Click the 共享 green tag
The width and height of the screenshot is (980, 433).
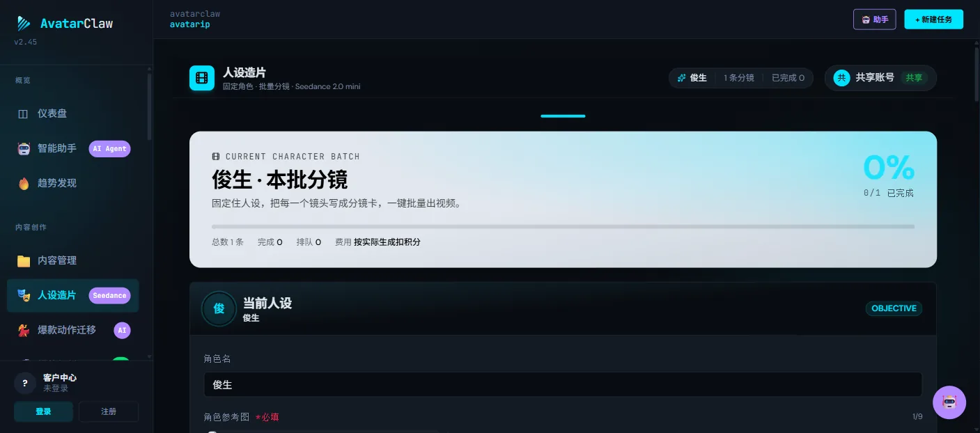[914, 78]
